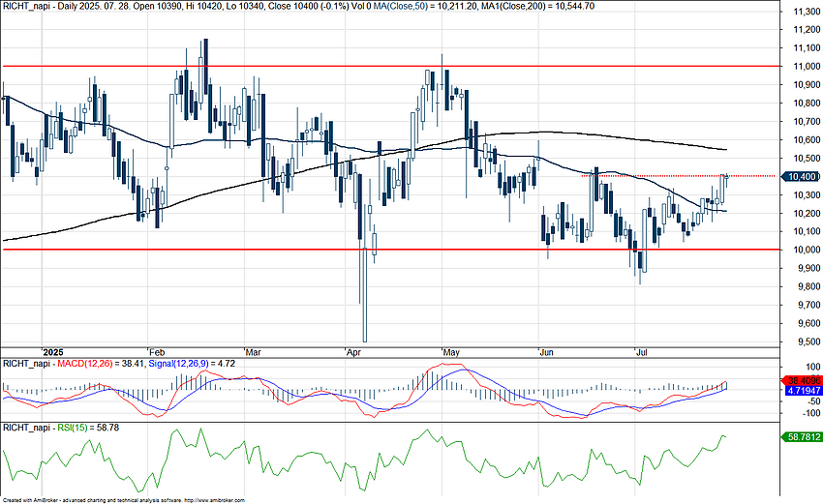The image size is (823, 504).
Task: Click the 10,800 price axis label
Action: [x=807, y=104]
